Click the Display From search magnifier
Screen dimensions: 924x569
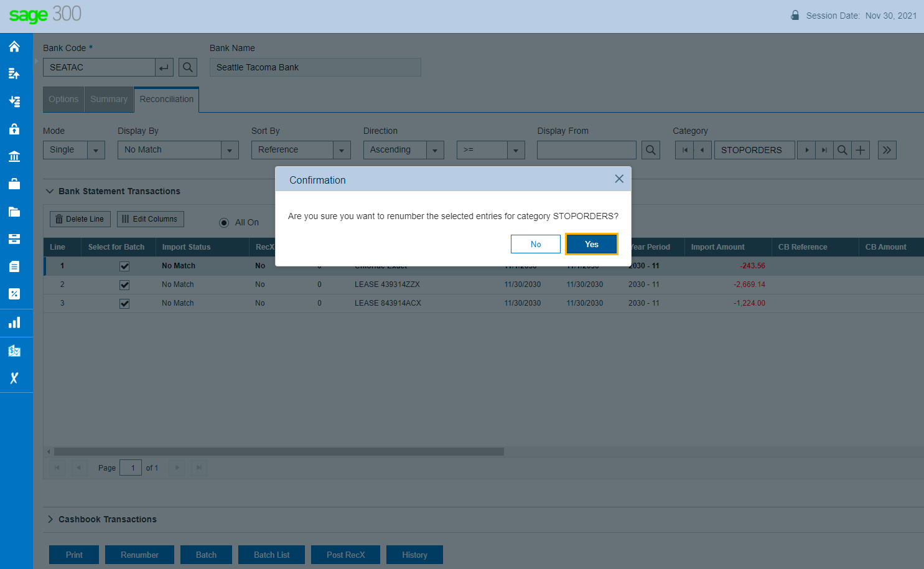[651, 150]
